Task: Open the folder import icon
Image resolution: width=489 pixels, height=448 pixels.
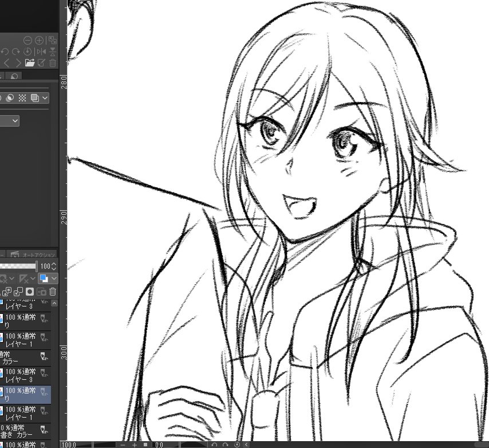Action: coord(30,62)
